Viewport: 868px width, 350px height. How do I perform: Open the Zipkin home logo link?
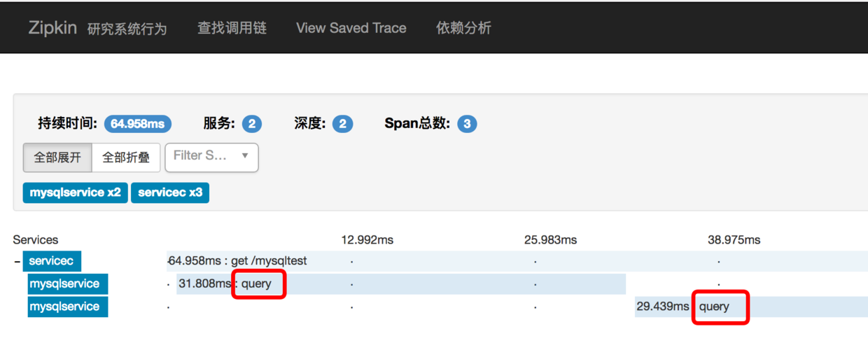(x=52, y=28)
